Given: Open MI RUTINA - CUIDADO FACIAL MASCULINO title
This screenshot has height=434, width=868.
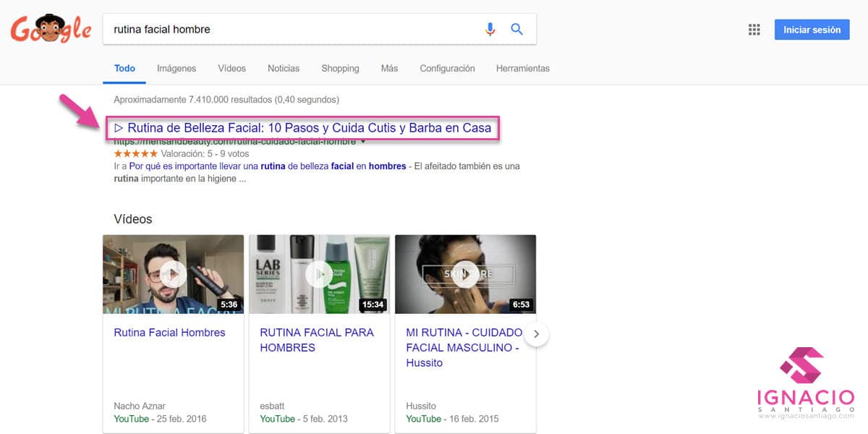Looking at the screenshot, I should click(x=464, y=348).
